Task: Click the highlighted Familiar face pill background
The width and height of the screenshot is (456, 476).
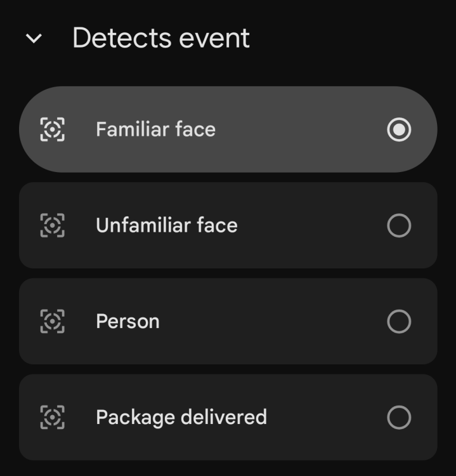Action: point(298,129)
